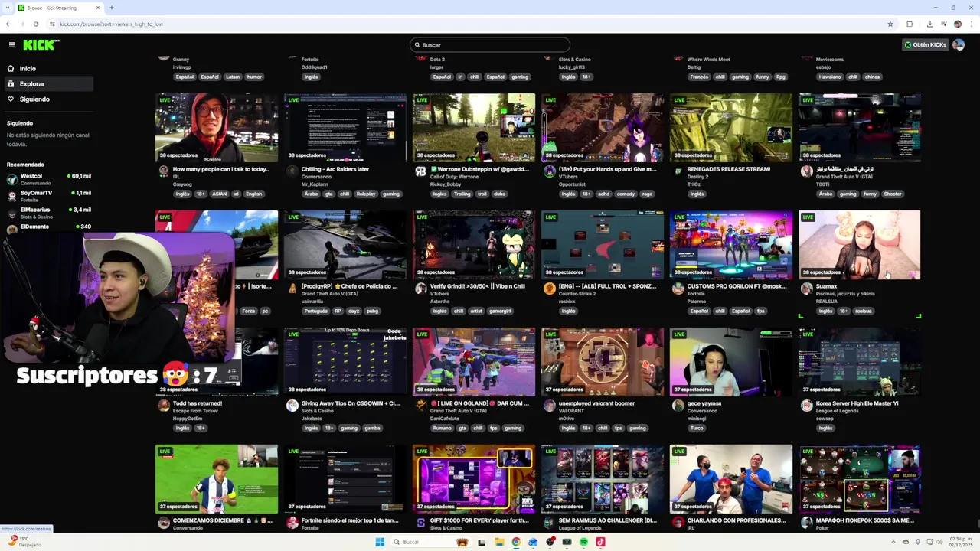Open 'Chilling - Arc Raiders later' stream title

click(335, 169)
